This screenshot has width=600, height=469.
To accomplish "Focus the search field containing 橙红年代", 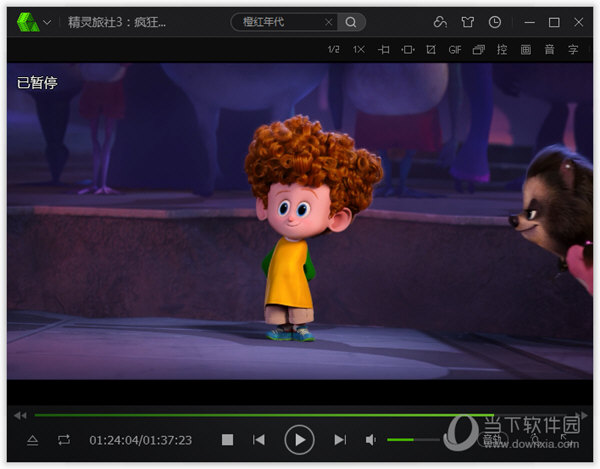I will coord(282,22).
